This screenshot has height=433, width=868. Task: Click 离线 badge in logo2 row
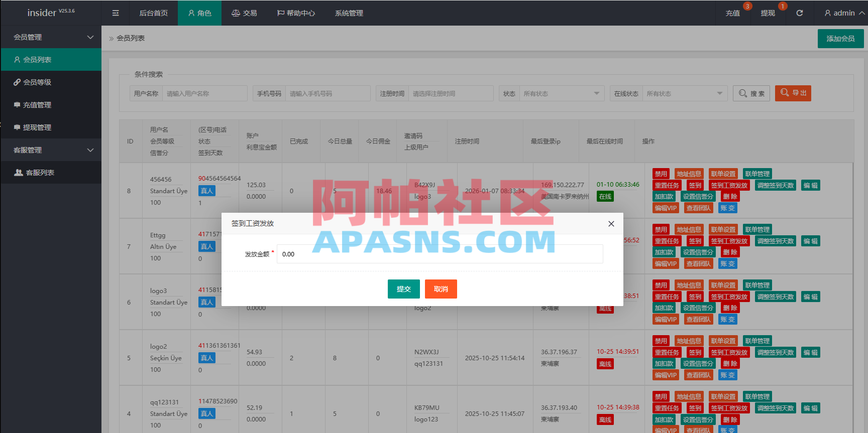[x=605, y=364]
